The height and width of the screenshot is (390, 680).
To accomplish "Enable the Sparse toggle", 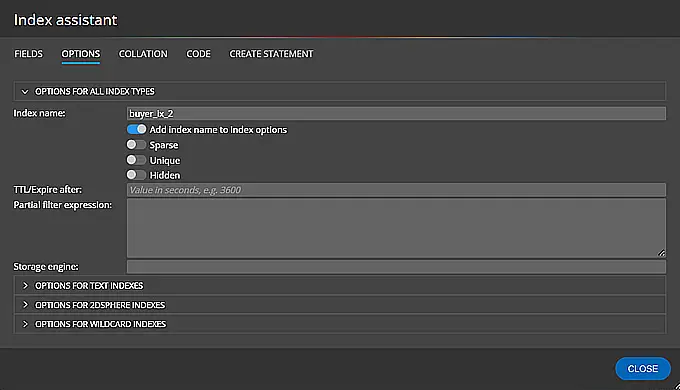I will [136, 144].
